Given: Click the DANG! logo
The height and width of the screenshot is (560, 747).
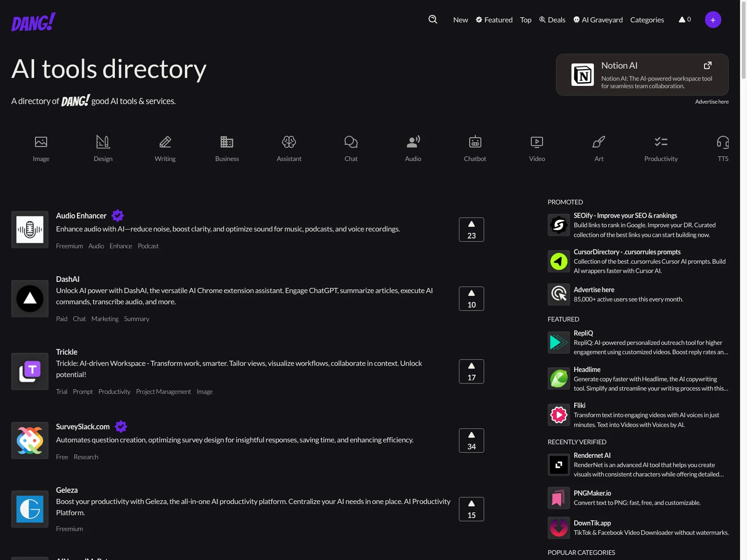Looking at the screenshot, I should (34, 22).
